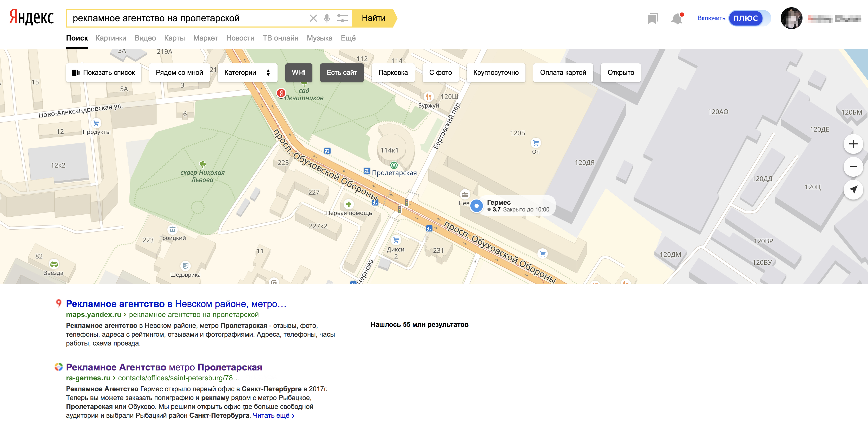Open the Ещё menu in navigation
The width and height of the screenshot is (868, 425).
click(348, 38)
